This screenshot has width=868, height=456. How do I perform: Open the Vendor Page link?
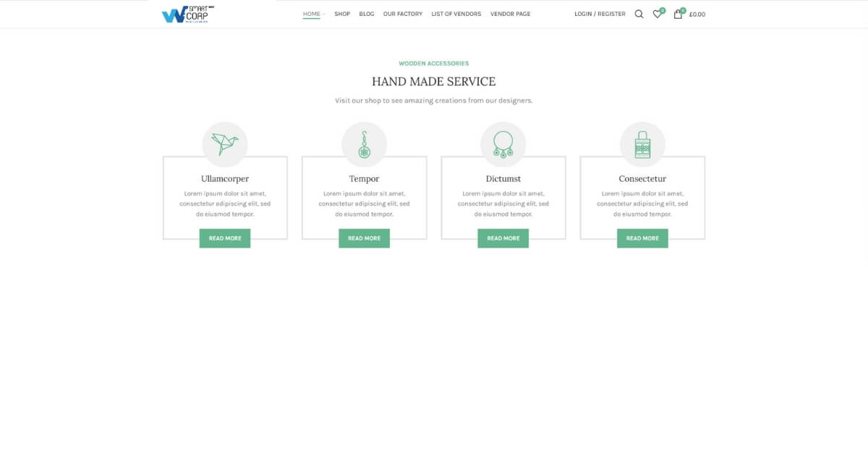(x=510, y=14)
